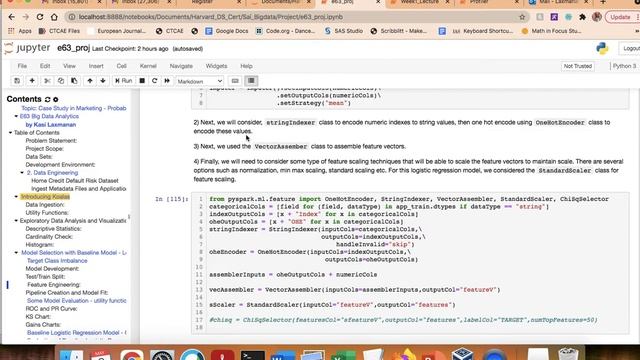
Task: Open Baseline Logistic Regression Model link
Action: (77, 333)
